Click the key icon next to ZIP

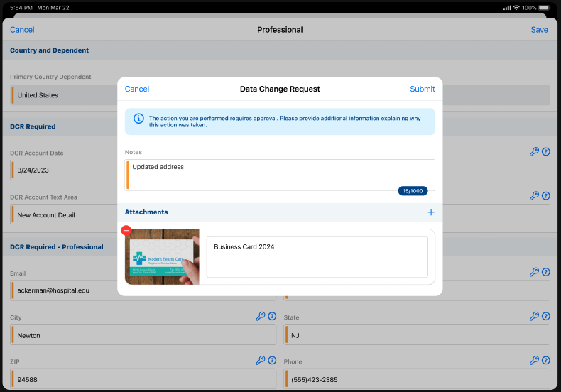[260, 361]
